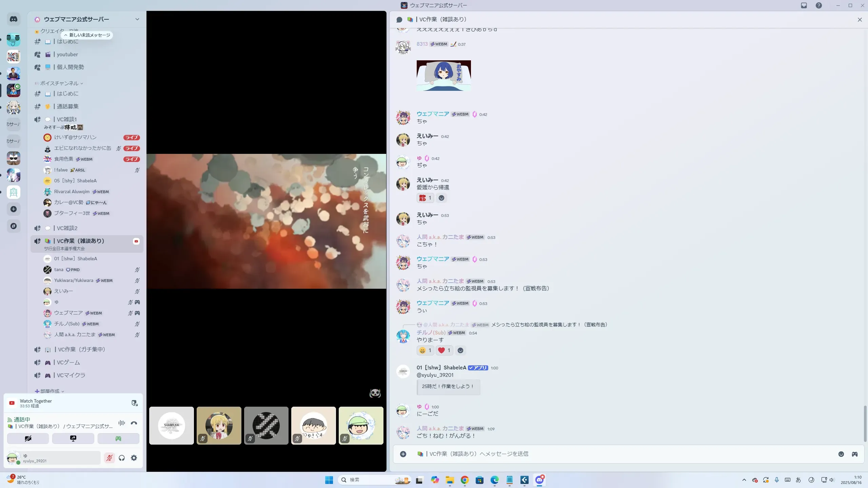Screen dimensions: 868x488
Task: Open user settings gear
Action: 134,458
